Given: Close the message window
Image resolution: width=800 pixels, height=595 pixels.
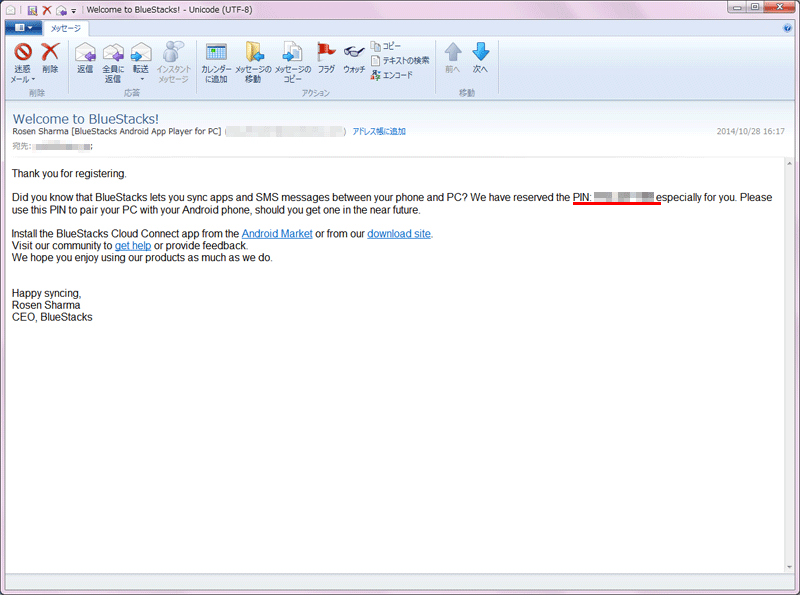Looking at the screenshot, I should (780, 7).
